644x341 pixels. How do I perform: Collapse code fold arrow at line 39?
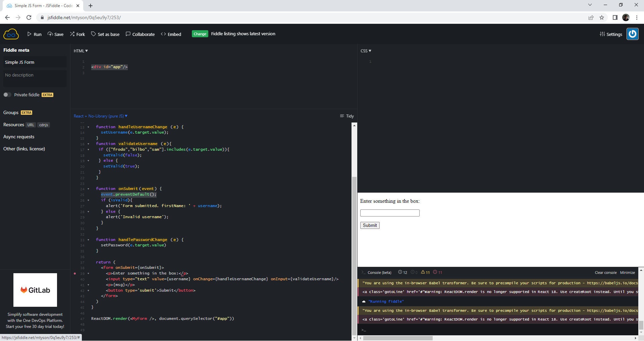(x=88, y=274)
